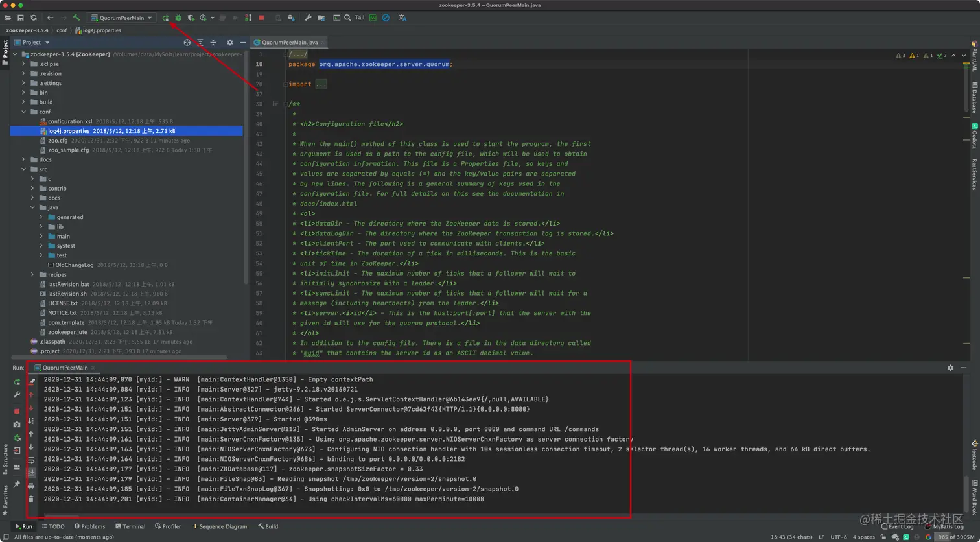
Task: Collapse all nodes in the Project panel
Action: [213, 42]
